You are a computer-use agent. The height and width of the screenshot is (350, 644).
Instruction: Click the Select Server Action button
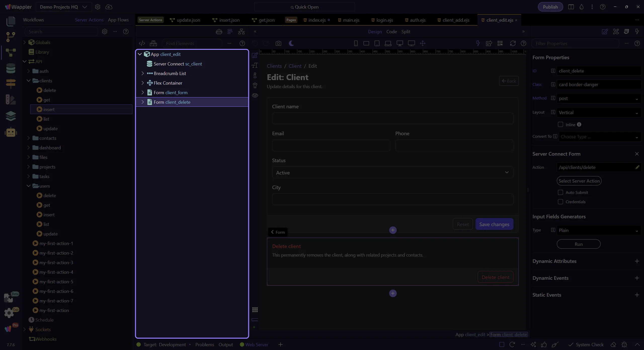pos(579,181)
